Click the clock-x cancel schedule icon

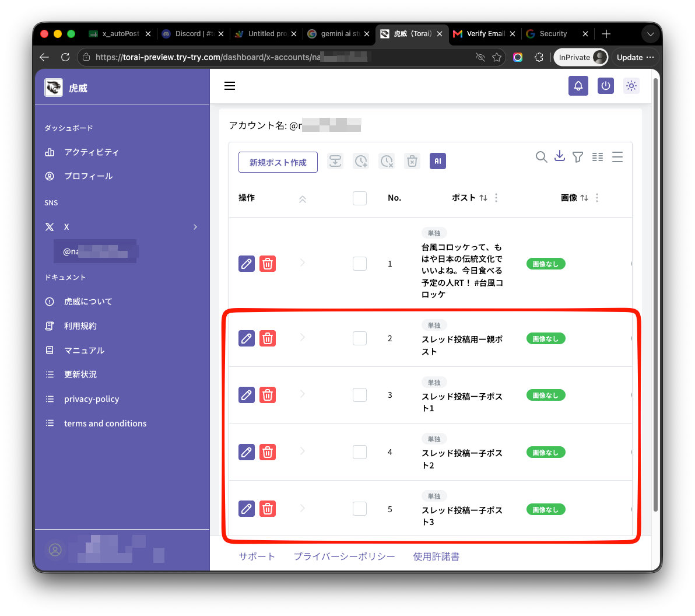click(387, 161)
